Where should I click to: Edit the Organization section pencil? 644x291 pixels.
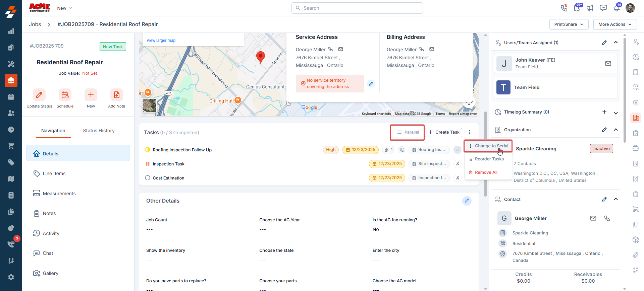click(x=604, y=130)
